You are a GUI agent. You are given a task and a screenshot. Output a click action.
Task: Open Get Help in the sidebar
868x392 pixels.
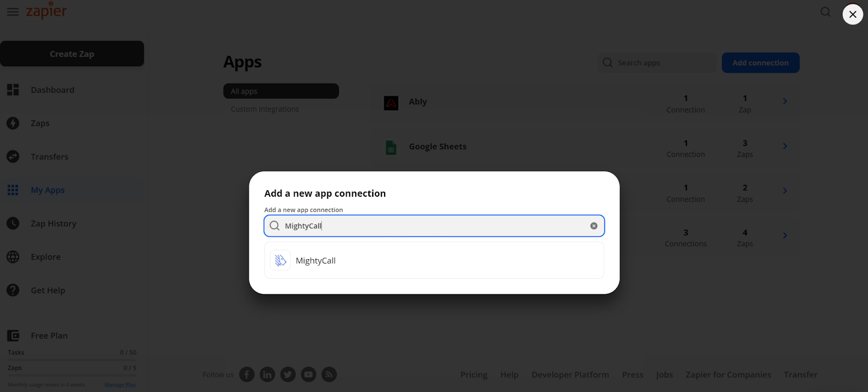(48, 291)
